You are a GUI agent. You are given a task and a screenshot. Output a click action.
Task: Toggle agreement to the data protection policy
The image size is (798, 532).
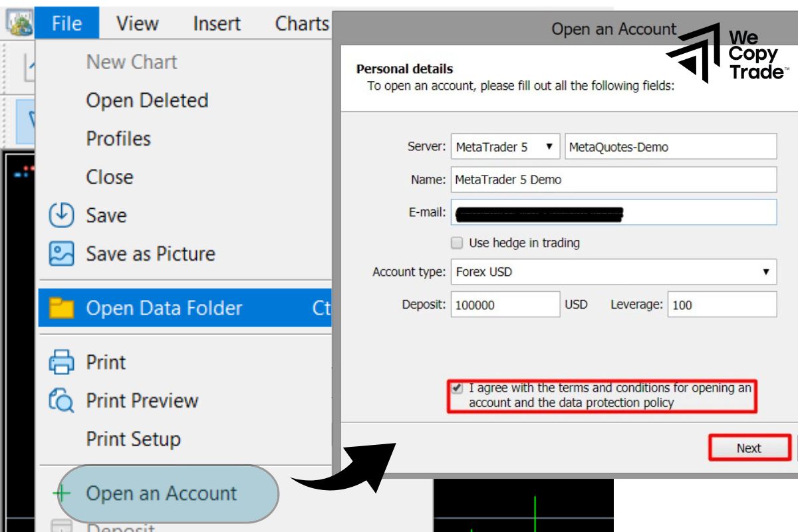click(x=458, y=387)
